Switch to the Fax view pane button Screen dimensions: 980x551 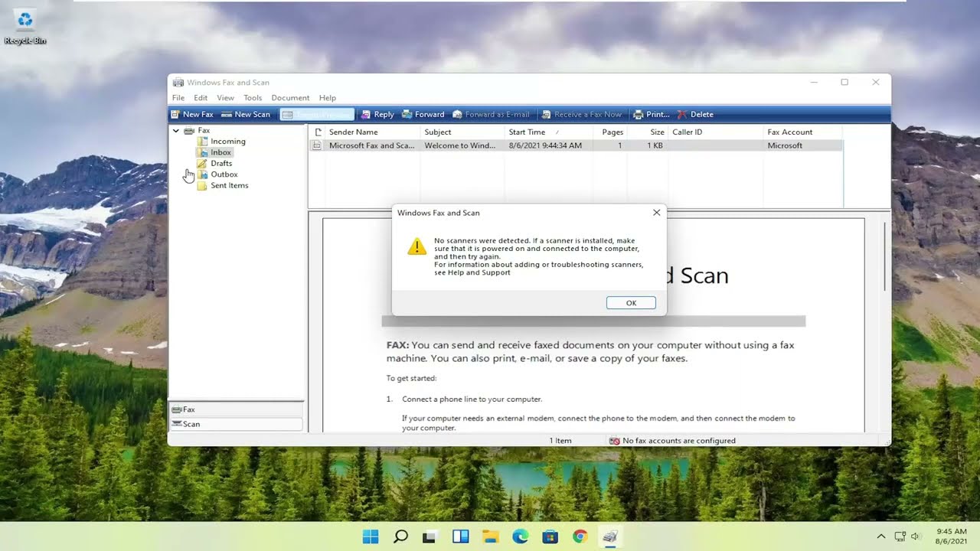pos(236,409)
